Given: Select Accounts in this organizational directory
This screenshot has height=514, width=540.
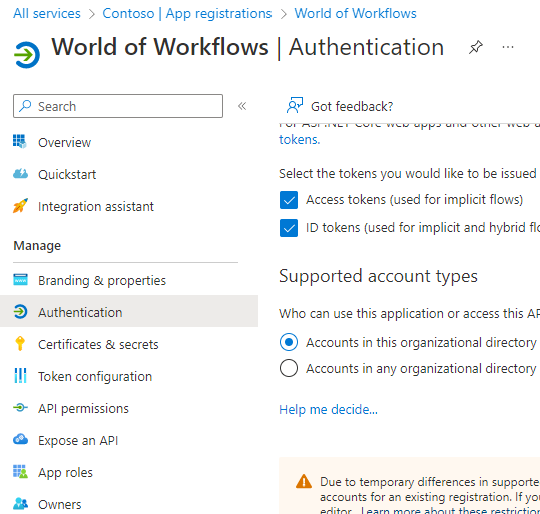Looking at the screenshot, I should (x=289, y=342).
